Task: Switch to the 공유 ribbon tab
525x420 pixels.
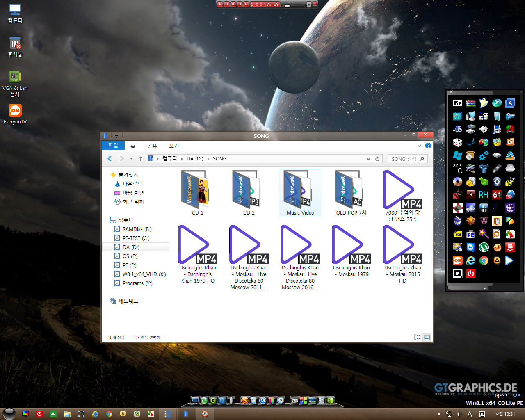Action: point(152,146)
